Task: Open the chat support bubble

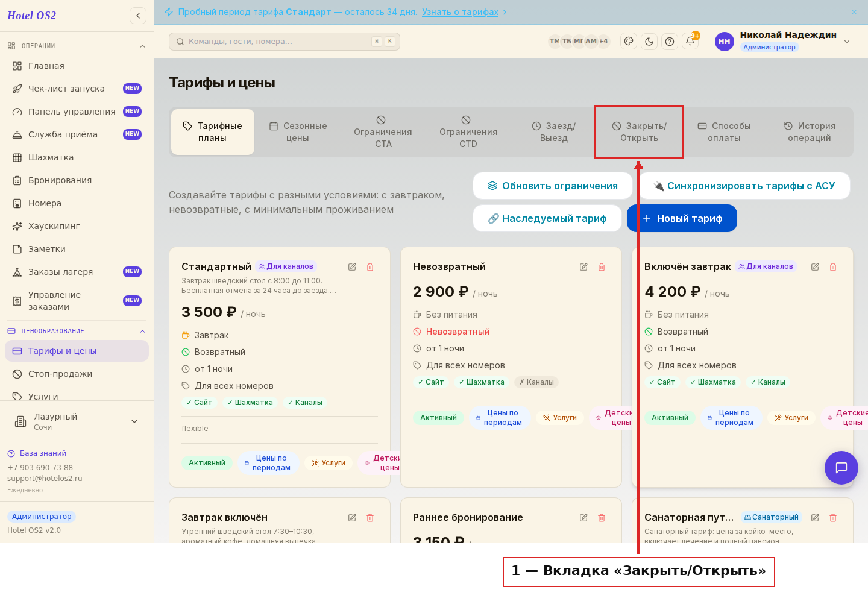Action: (841, 468)
